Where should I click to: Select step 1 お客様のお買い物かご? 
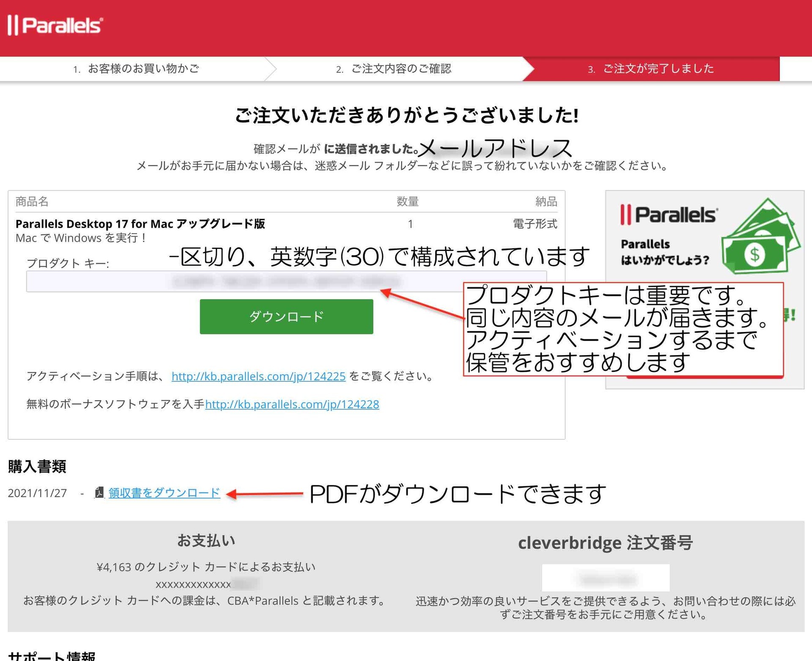pos(136,69)
